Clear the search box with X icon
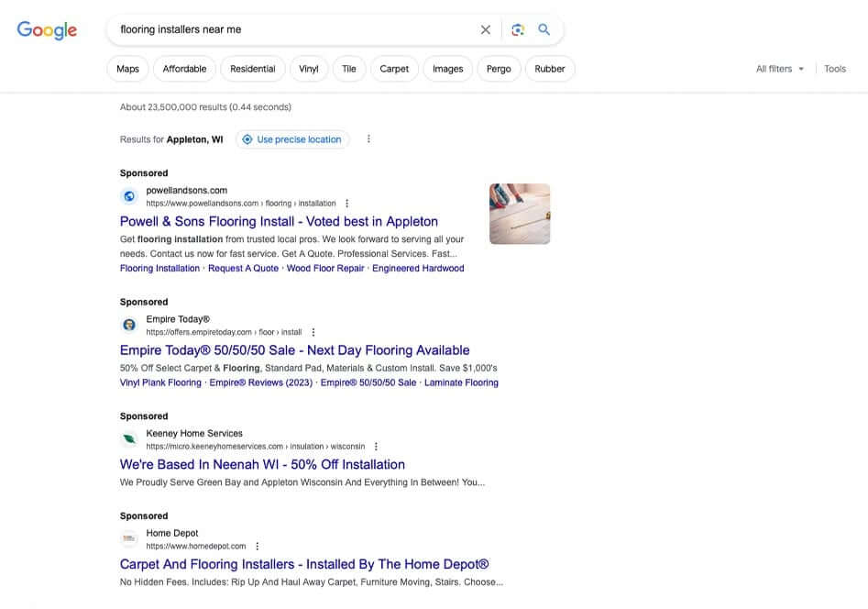The height and width of the screenshot is (609, 868). pos(486,29)
